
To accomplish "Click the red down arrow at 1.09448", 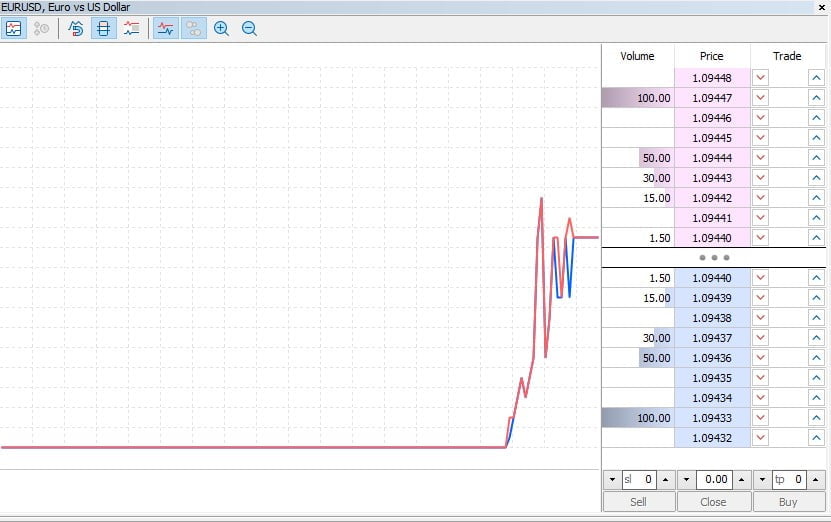I will coord(761,78).
